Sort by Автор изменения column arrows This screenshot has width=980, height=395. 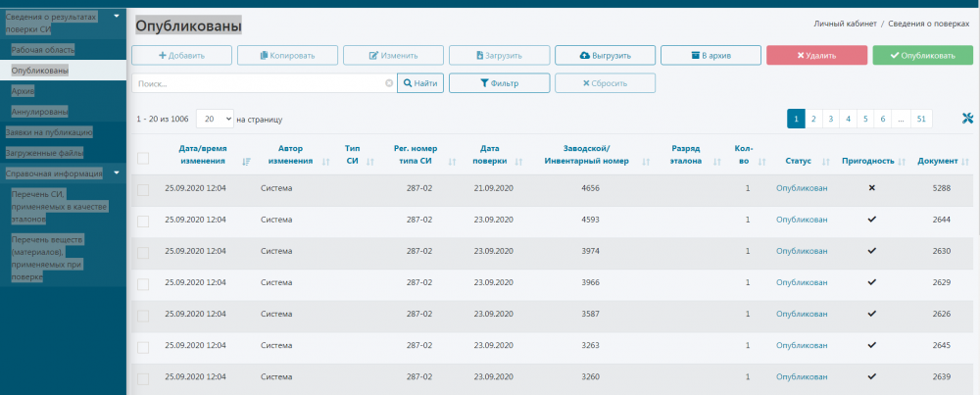point(325,161)
